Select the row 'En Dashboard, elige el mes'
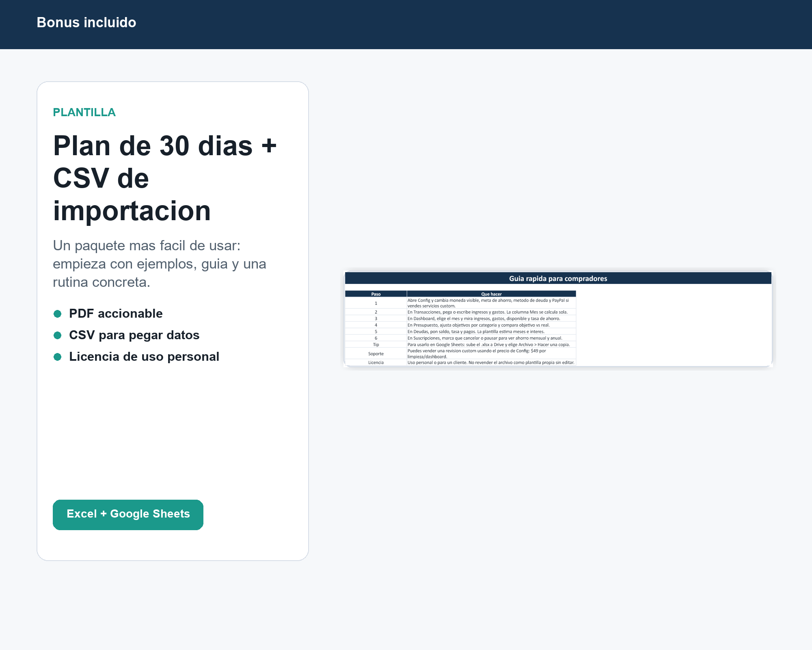The width and height of the screenshot is (812, 650). pos(460,318)
